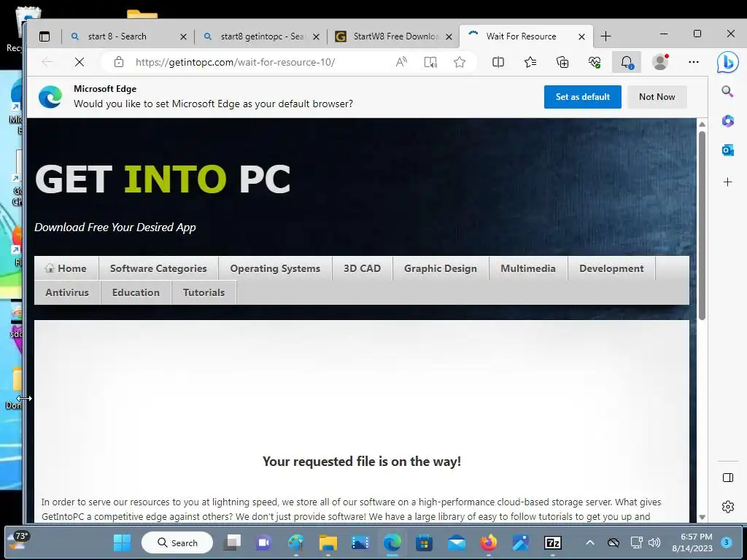Viewport: 747px width, 560px height.
Task: Close the 'StartW8 Free Download' tab
Action: (449, 36)
